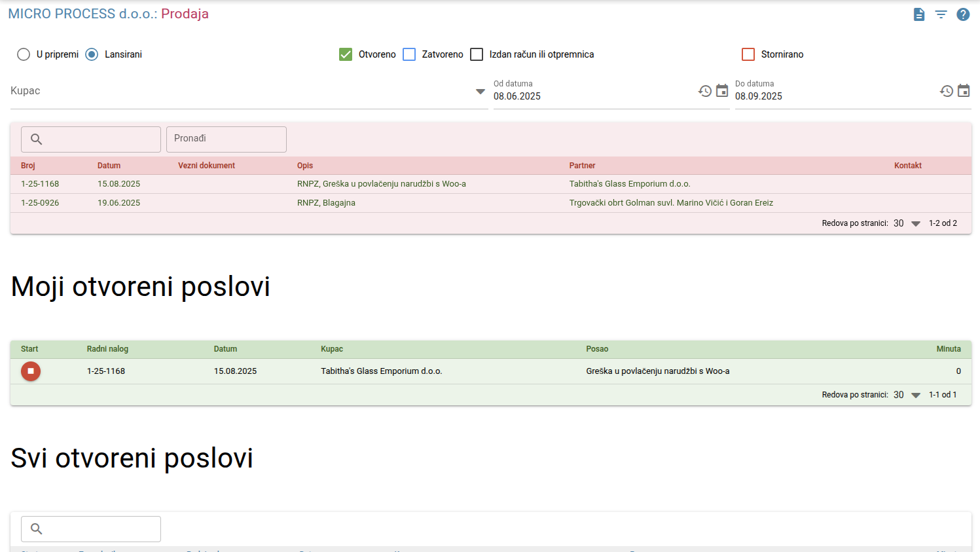Viewport: 980px width, 552px height.
Task: Open calendar picker for Do datuma
Action: tap(964, 91)
